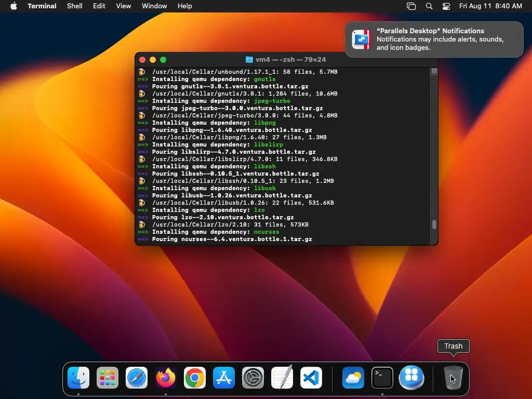Screen dimensions: 532x399
Task: Open Control Center in menu bar
Action: [x=446, y=6]
